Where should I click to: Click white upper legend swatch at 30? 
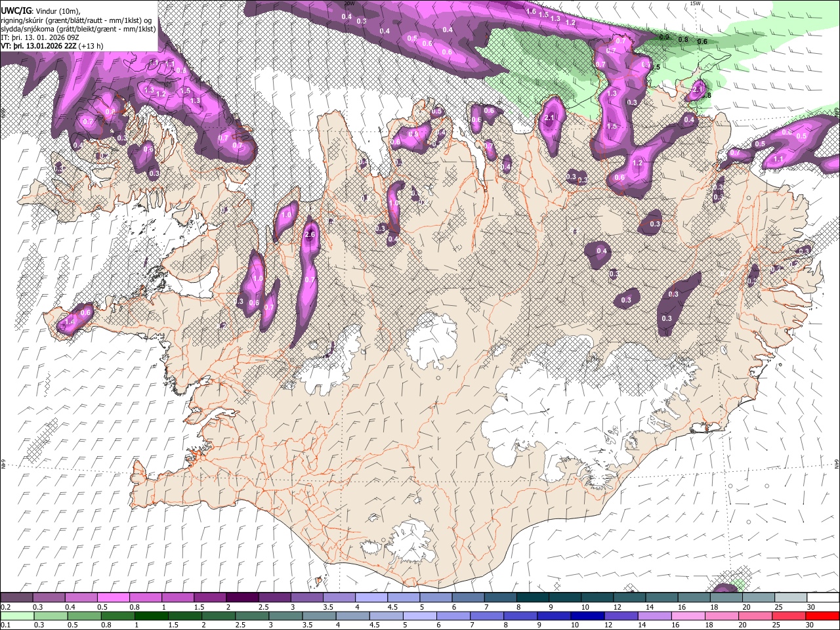(x=824, y=597)
